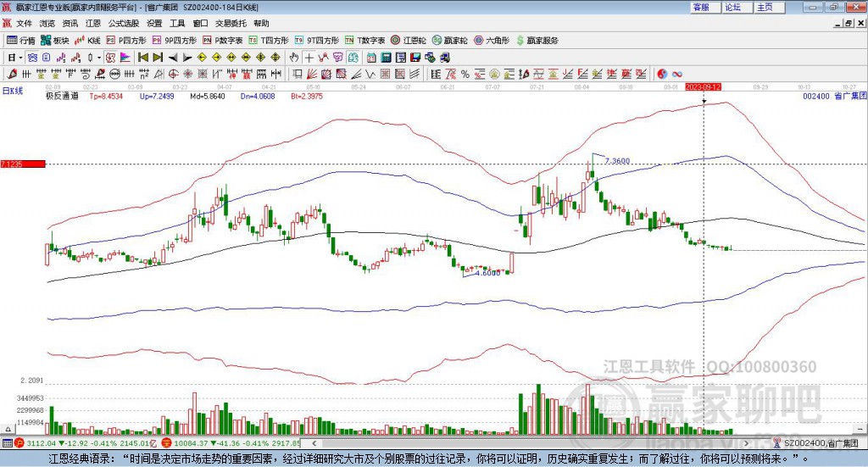The width and height of the screenshot is (868, 467).
Task: Click the Tp=8.4534 value
Action: coord(106,96)
